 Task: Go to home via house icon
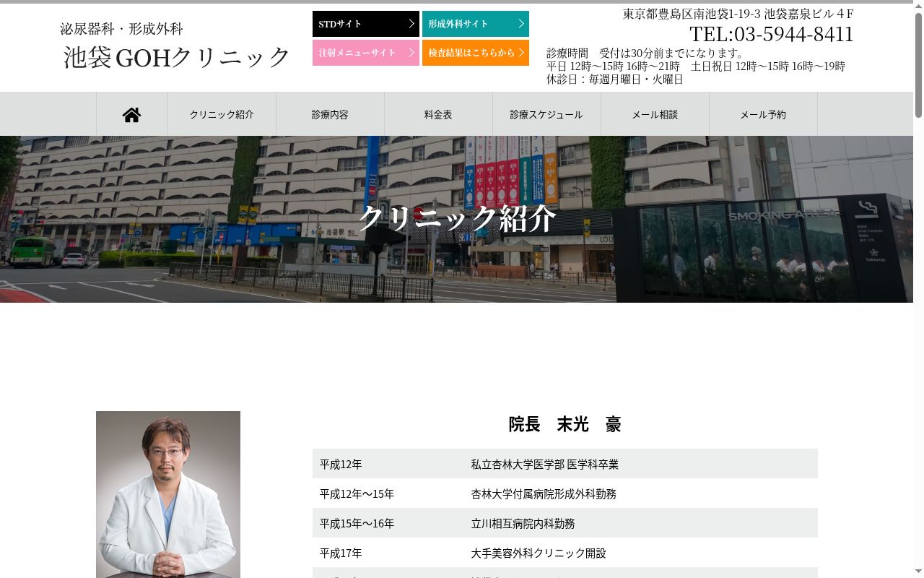[131, 114]
